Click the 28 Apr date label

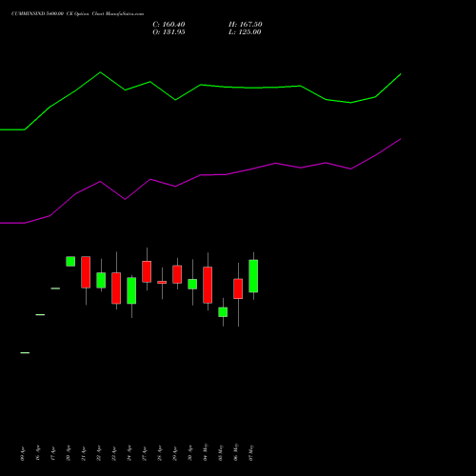159,453
